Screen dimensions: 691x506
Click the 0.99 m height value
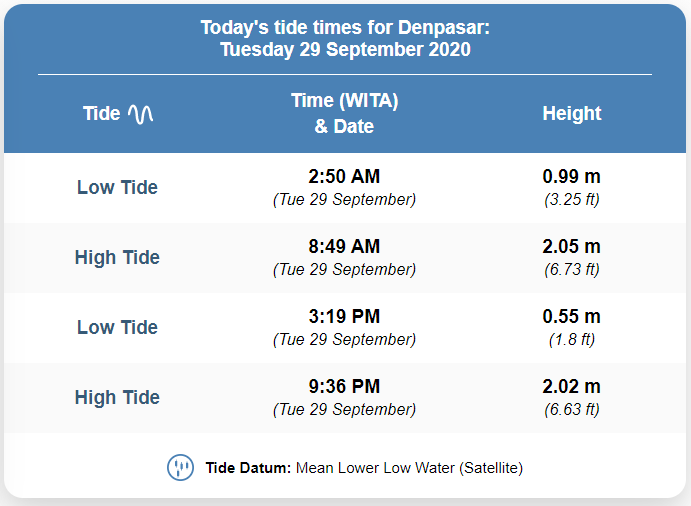click(572, 176)
